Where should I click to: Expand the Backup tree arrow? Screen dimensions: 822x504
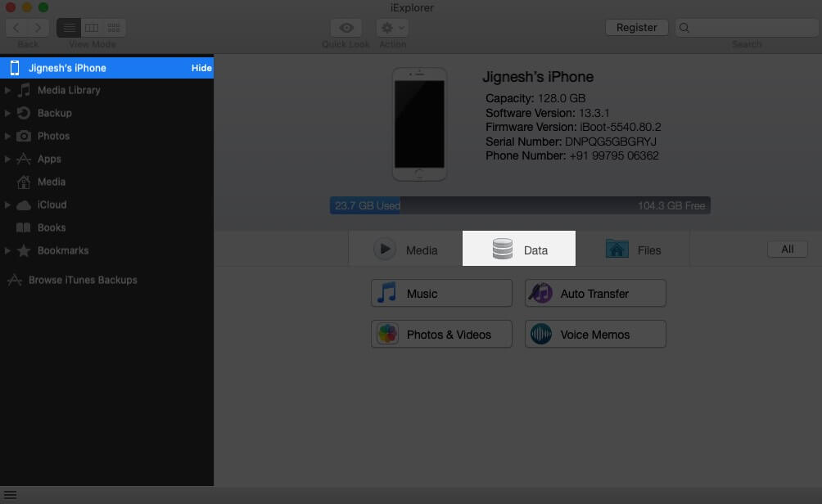click(x=7, y=113)
